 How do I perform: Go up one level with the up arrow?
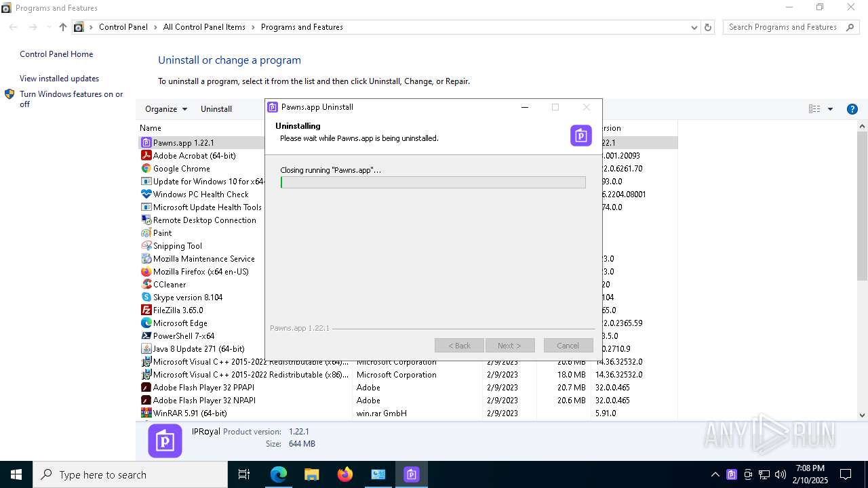click(63, 27)
